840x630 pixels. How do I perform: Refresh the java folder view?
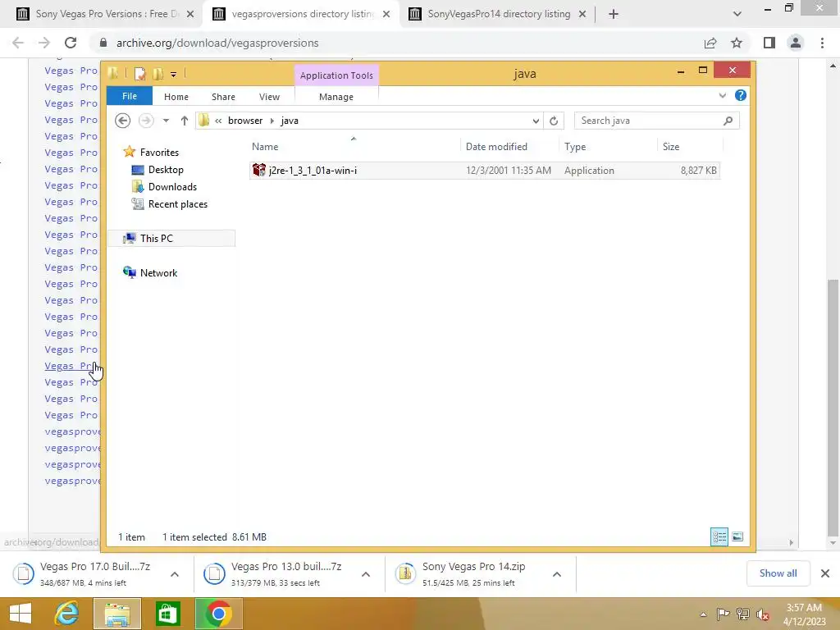(x=554, y=121)
